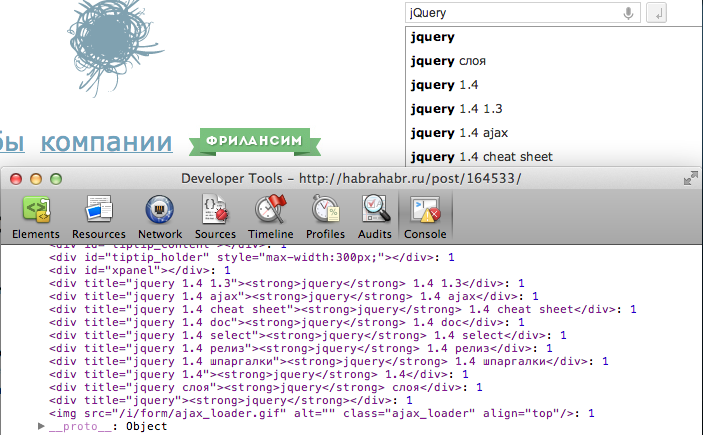Click console line with title 'jquery' only
Image resolution: width=703 pixels, height=435 pixels.
click(230, 400)
